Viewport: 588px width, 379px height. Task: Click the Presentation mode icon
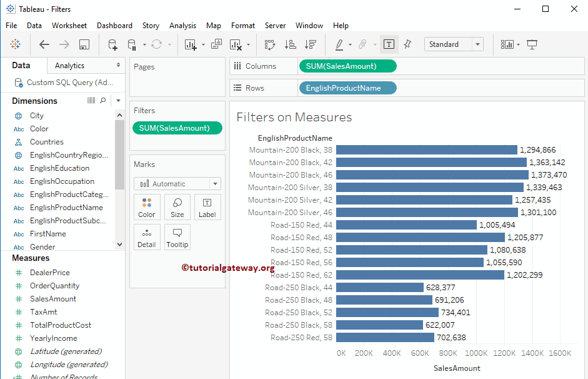pyautogui.click(x=532, y=44)
